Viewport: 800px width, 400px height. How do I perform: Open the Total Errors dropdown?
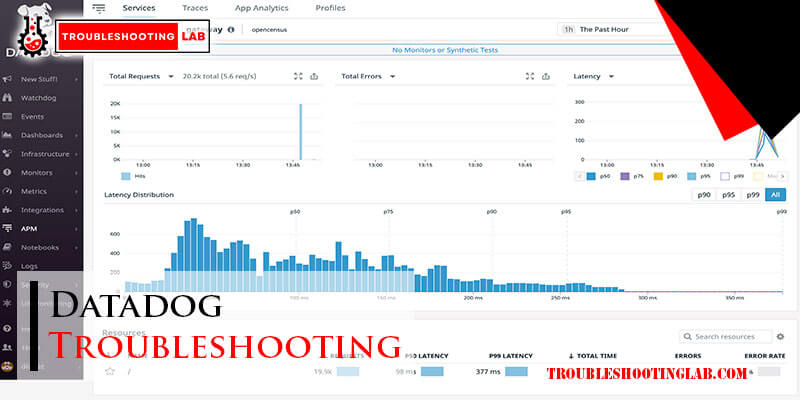[392, 76]
